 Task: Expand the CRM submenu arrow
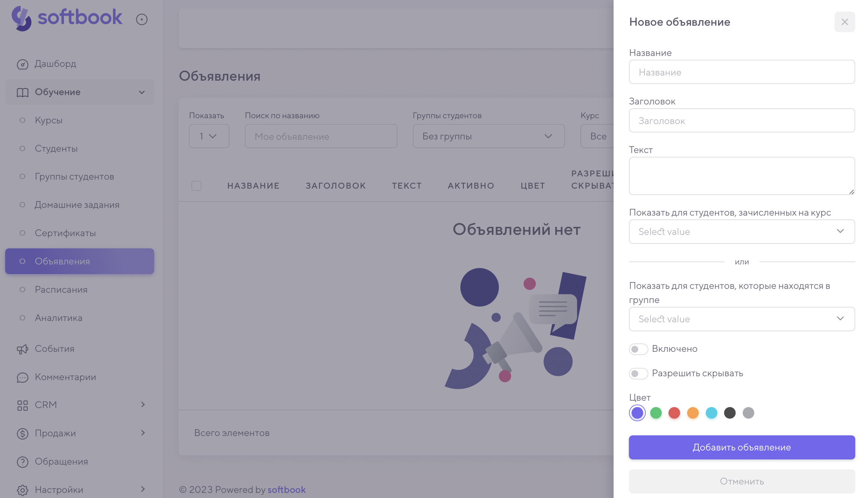[143, 405]
